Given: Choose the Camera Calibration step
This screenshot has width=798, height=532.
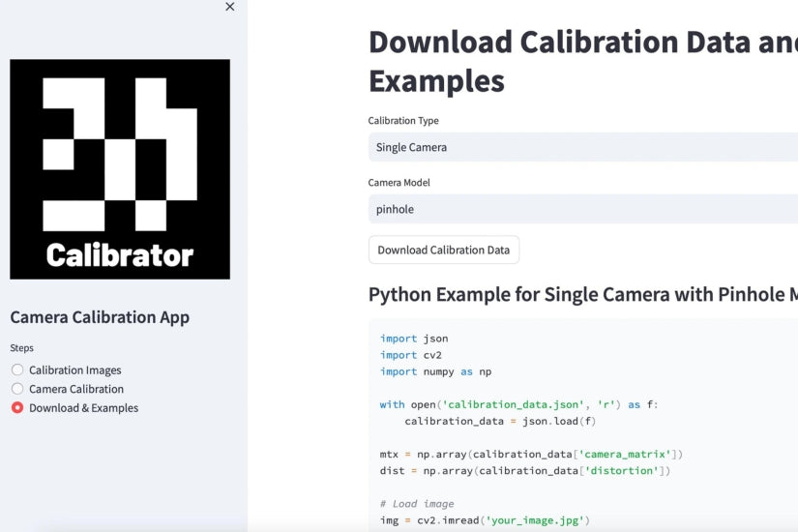Looking at the screenshot, I should click(x=75, y=389).
